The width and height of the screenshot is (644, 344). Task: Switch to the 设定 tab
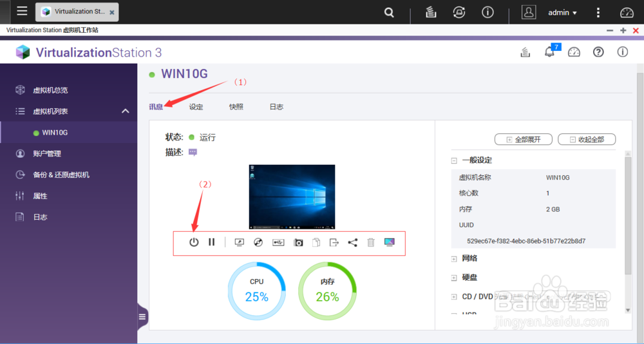click(196, 107)
